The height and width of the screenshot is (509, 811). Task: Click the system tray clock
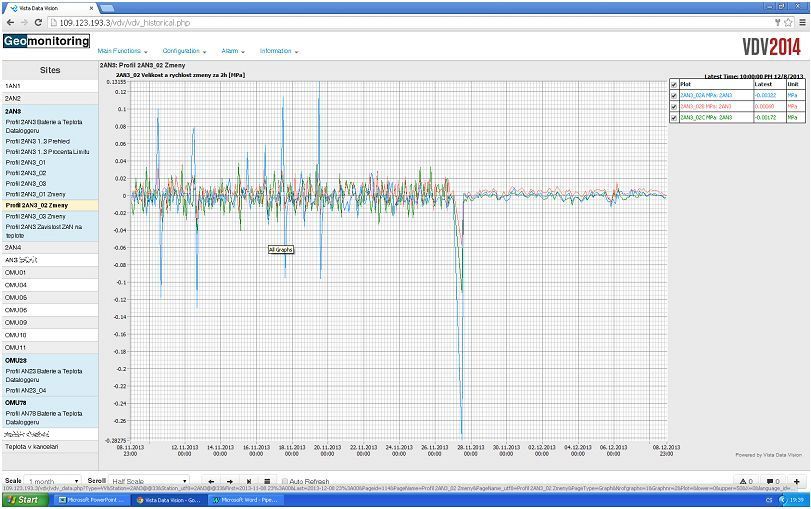[x=797, y=500]
